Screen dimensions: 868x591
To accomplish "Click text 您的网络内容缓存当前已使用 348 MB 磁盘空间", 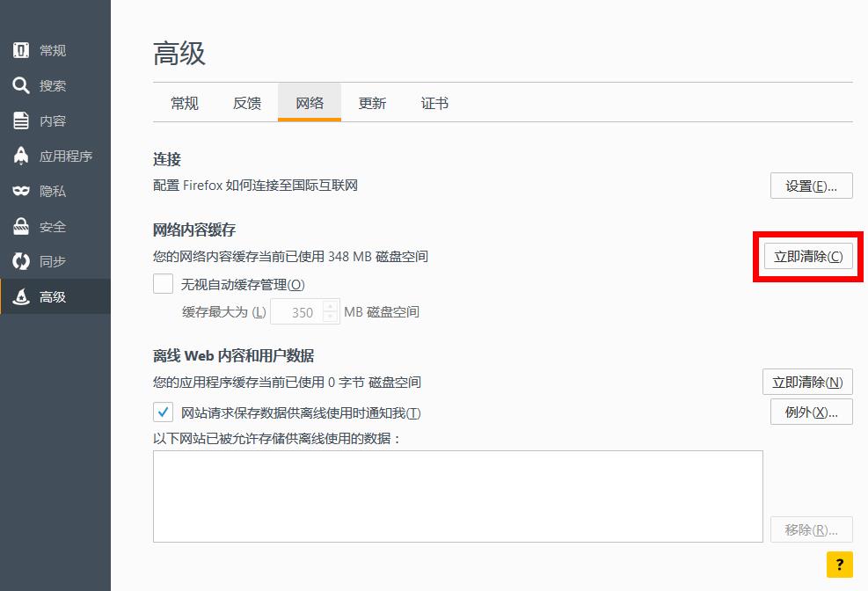I will click(290, 257).
